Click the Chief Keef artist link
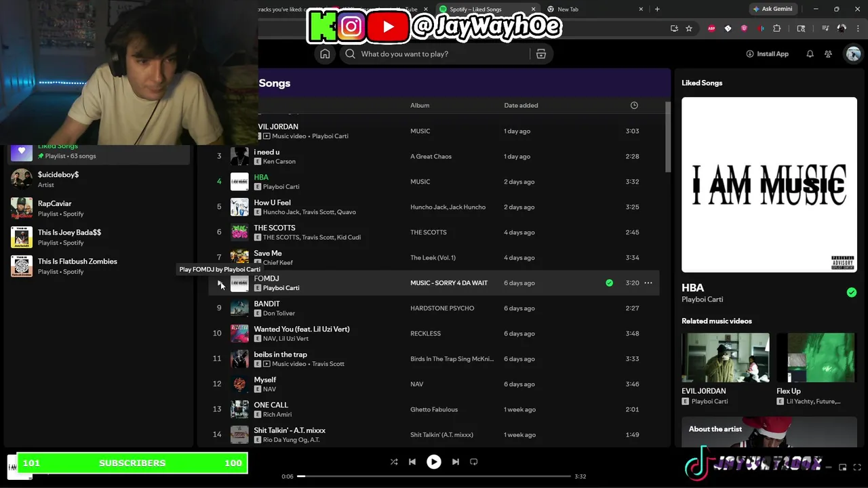This screenshot has width=868, height=488. 277,263
